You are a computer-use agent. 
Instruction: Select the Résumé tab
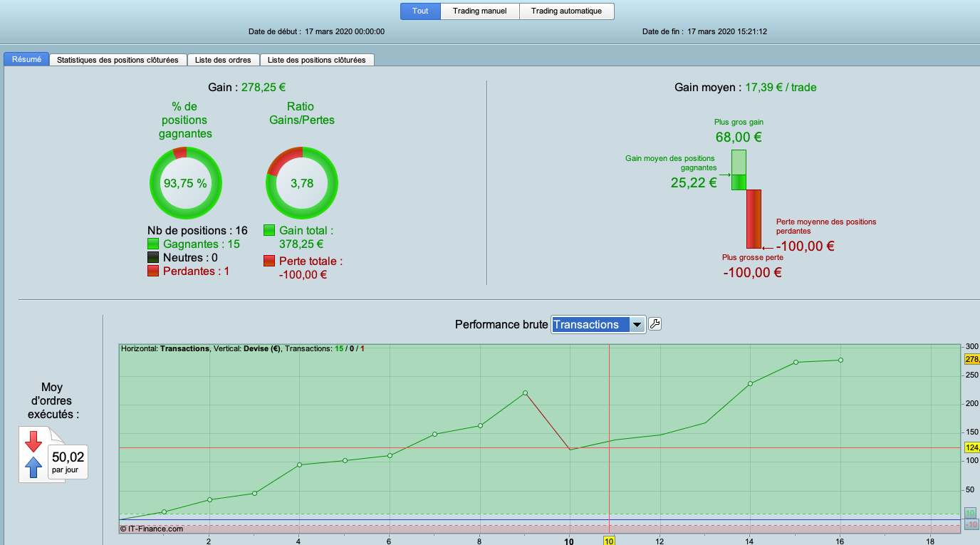click(x=26, y=59)
